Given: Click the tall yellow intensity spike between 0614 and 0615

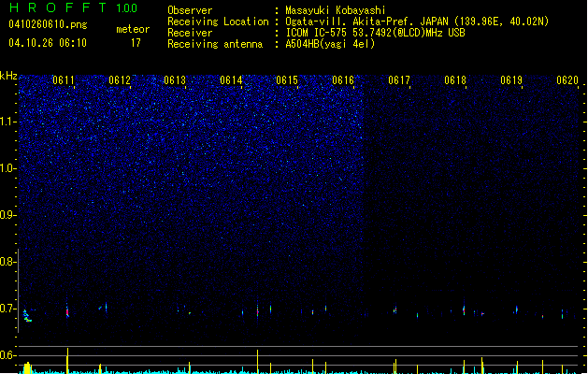Looking at the screenshot, I should (x=258, y=361).
